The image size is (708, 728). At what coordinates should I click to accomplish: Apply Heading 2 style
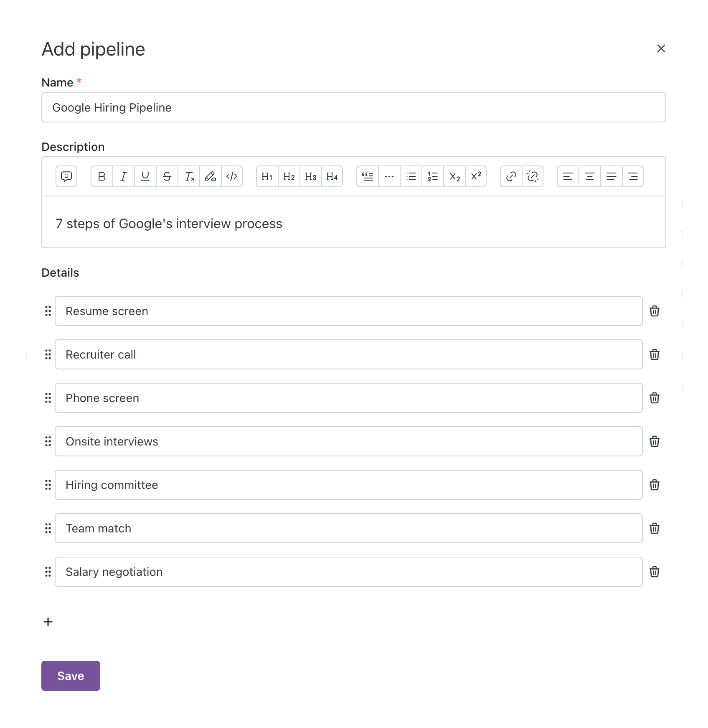[x=289, y=176]
